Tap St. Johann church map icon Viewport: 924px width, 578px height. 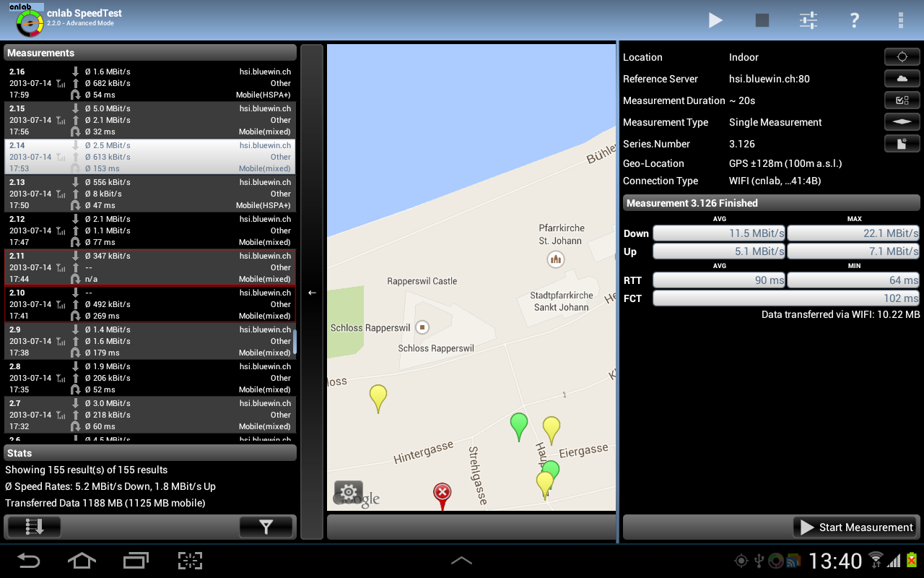pos(555,259)
